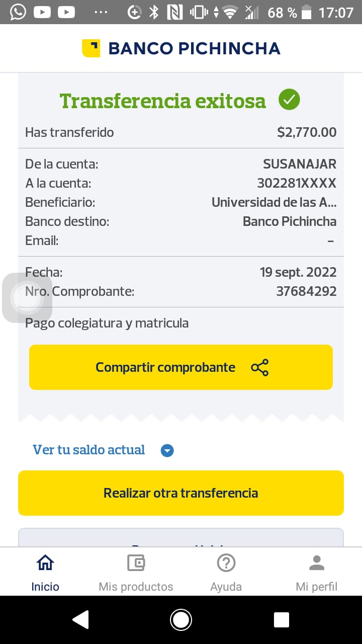Expand the blue arrow beside saldo actual
Screen dimensions: 362x644
pyautogui.click(x=167, y=451)
